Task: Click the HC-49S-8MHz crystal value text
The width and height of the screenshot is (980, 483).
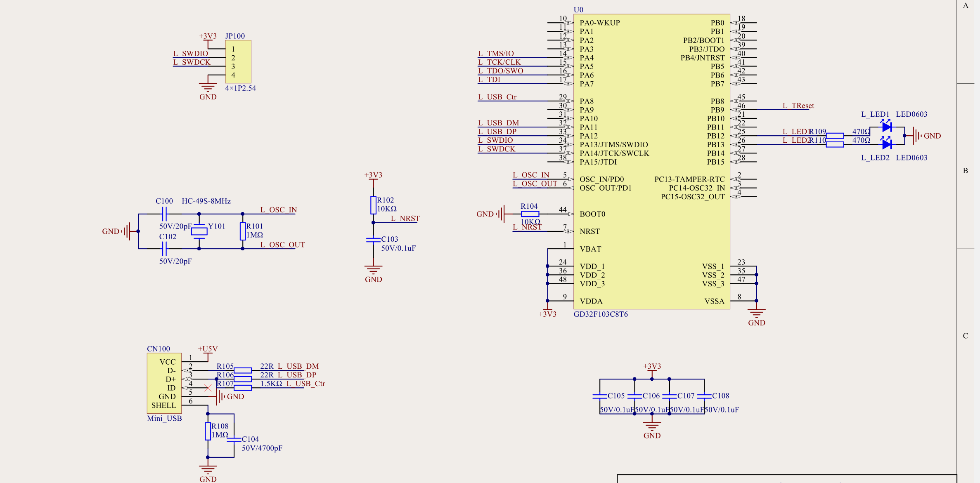Action: coord(206,201)
